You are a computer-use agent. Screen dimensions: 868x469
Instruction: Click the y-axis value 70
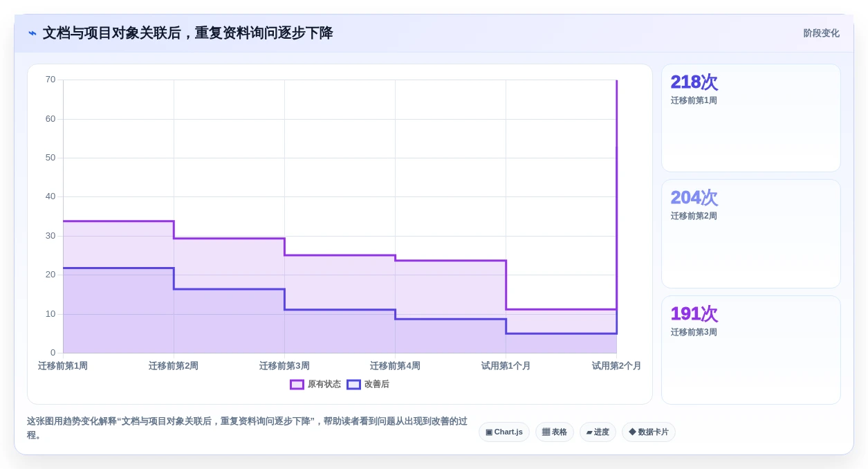pyautogui.click(x=50, y=80)
